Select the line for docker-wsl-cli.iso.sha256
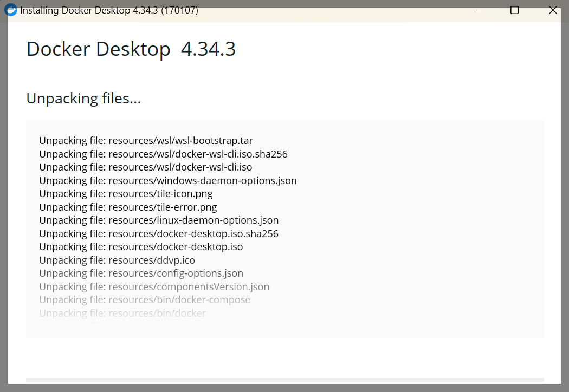569x392 pixels. click(x=163, y=154)
